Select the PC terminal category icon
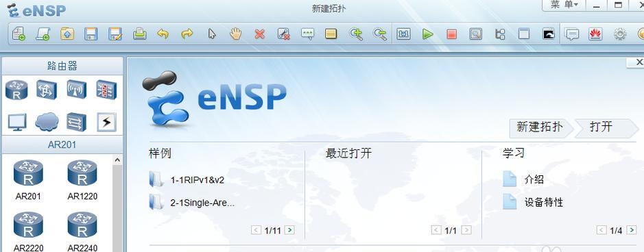Viewport: 644px width, 252px height. pyautogui.click(x=17, y=122)
